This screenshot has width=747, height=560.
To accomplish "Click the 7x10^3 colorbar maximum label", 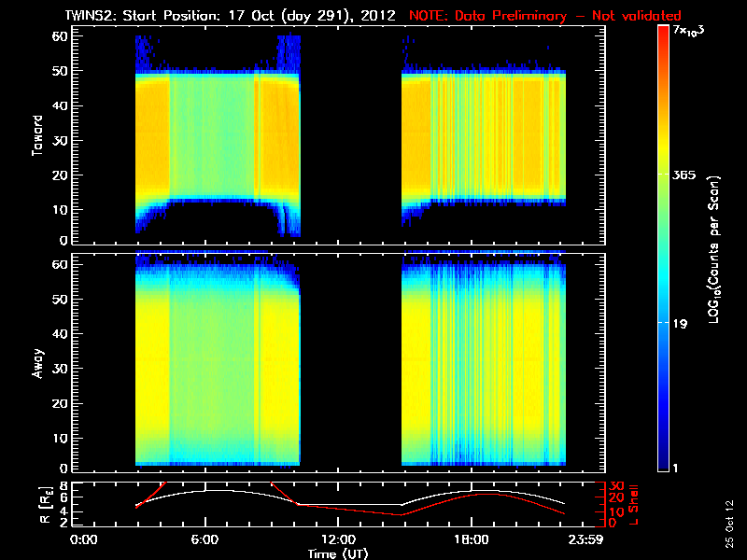I will pos(688,31).
